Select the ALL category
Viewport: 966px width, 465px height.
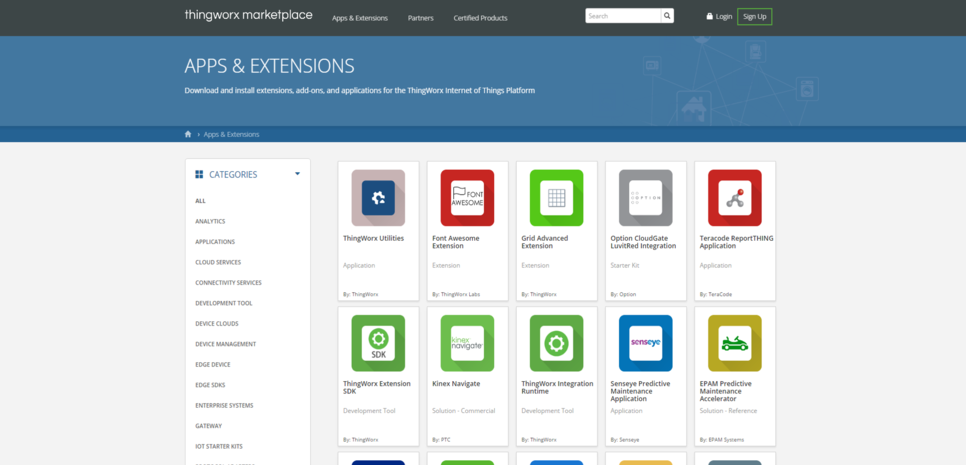click(x=201, y=201)
